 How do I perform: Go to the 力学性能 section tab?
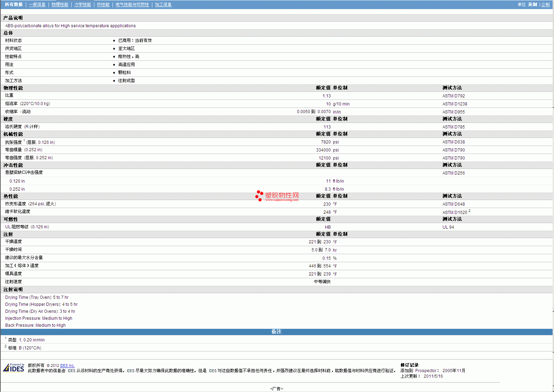point(82,5)
